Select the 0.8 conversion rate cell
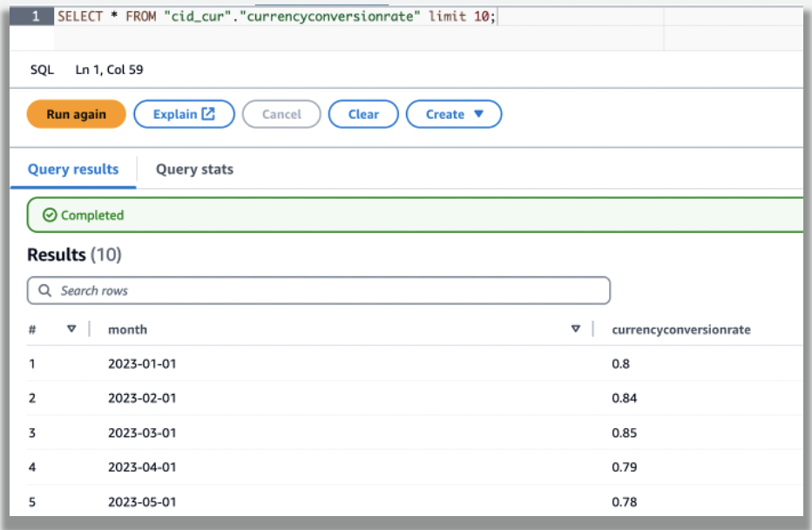The image size is (812, 530). [x=620, y=364]
